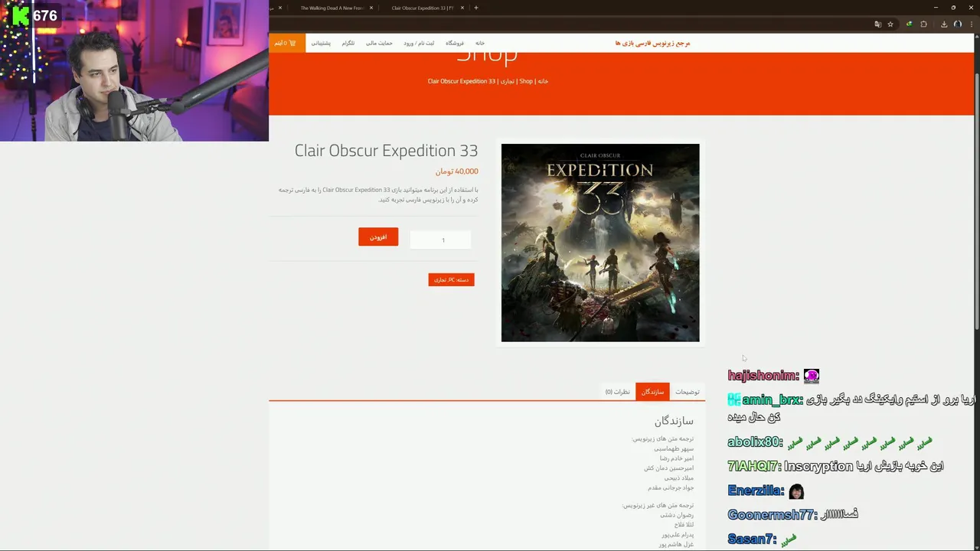The image size is (980, 551).
Task: Click the name سپهر طهماسبی in credits
Action: (x=674, y=448)
